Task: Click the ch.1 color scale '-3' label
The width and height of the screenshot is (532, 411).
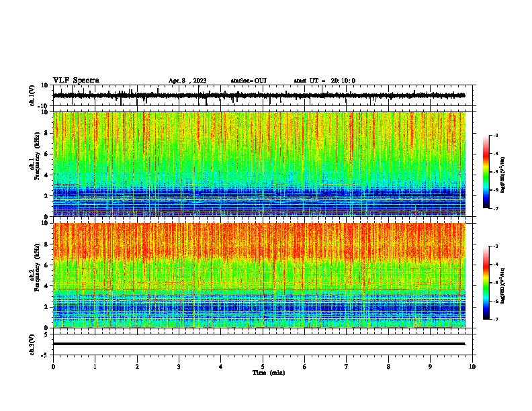Action: coord(495,135)
